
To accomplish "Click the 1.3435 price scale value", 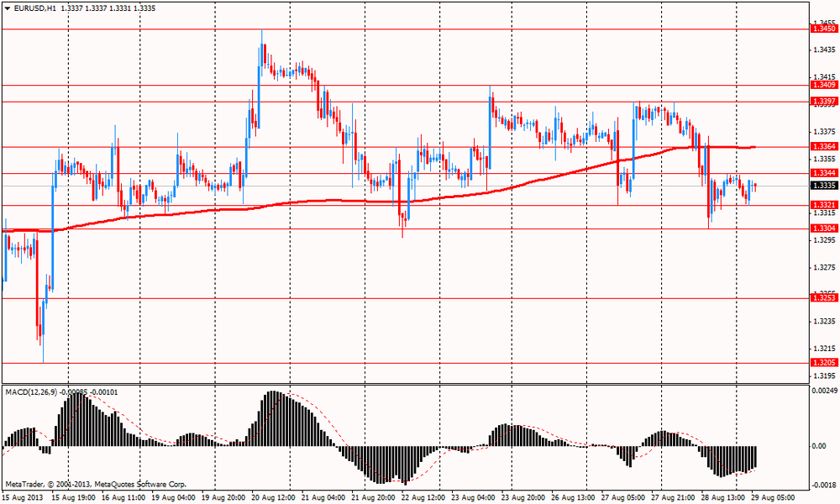I will (x=825, y=50).
